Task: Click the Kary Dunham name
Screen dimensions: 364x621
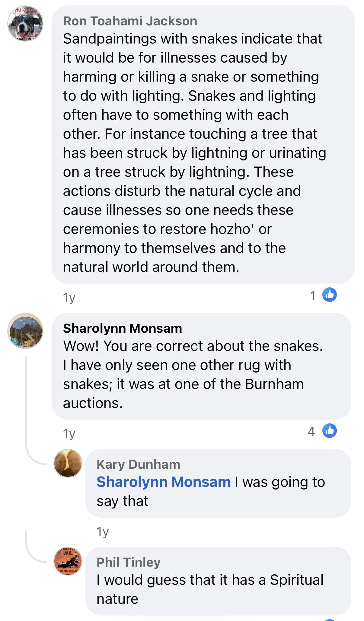Action: (138, 464)
